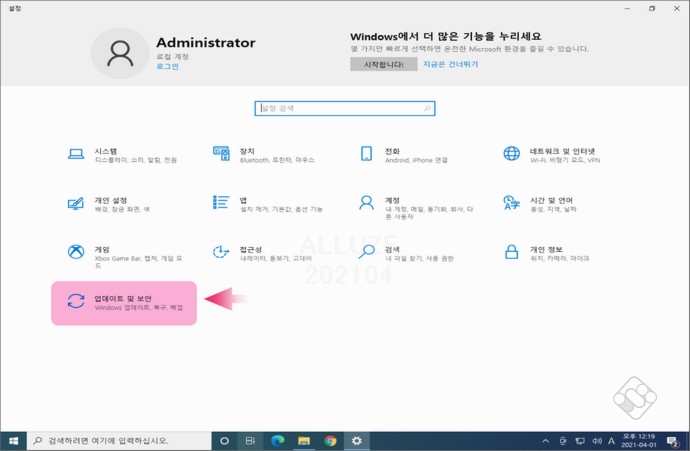This screenshot has width=690, height=451.
Task: Click the 'Android, iPhone 연결' description
Action: pos(416,160)
